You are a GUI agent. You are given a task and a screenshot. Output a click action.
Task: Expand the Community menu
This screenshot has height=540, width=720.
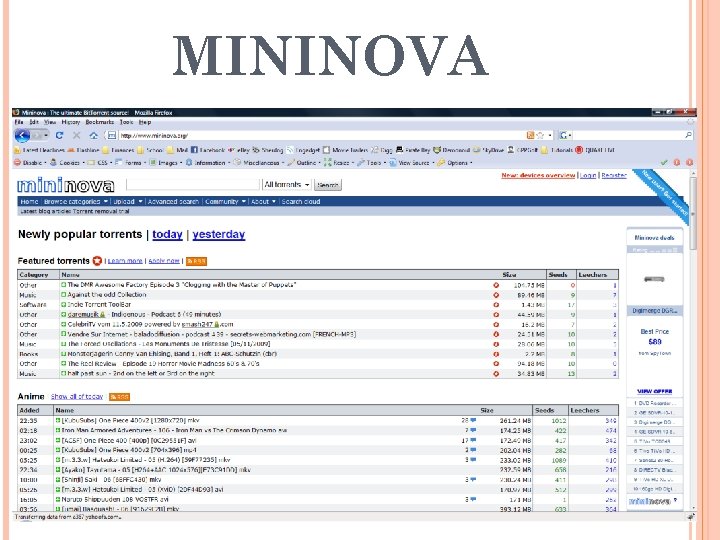click(x=225, y=202)
